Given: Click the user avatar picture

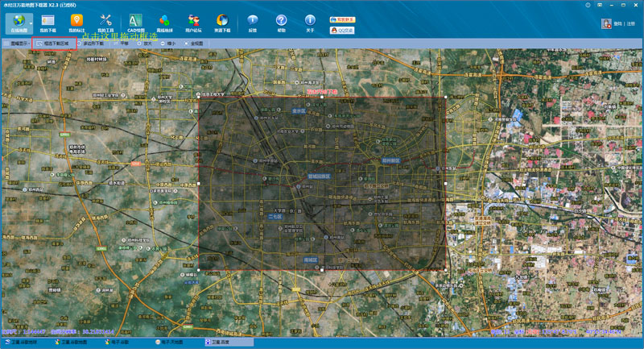Looking at the screenshot, I should click(x=606, y=23).
